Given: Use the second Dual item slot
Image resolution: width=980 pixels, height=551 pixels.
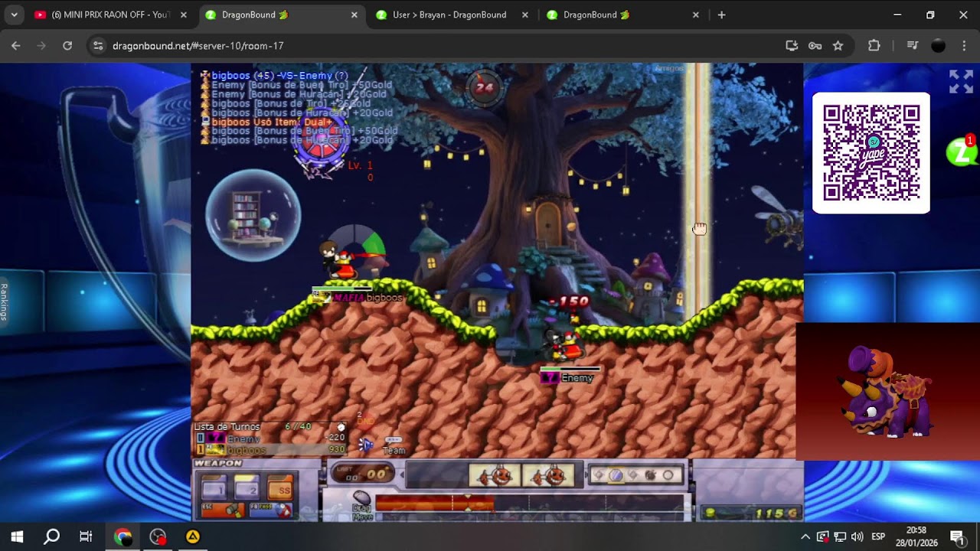Looking at the screenshot, I should click(548, 475).
